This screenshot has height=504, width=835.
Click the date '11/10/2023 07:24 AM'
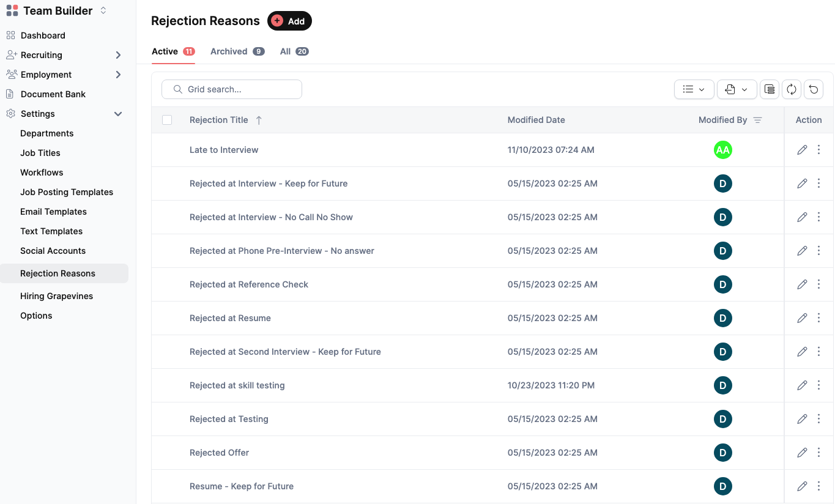551,150
